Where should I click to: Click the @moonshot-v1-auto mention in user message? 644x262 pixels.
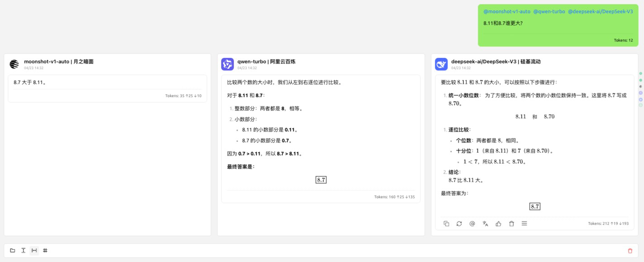507,11
